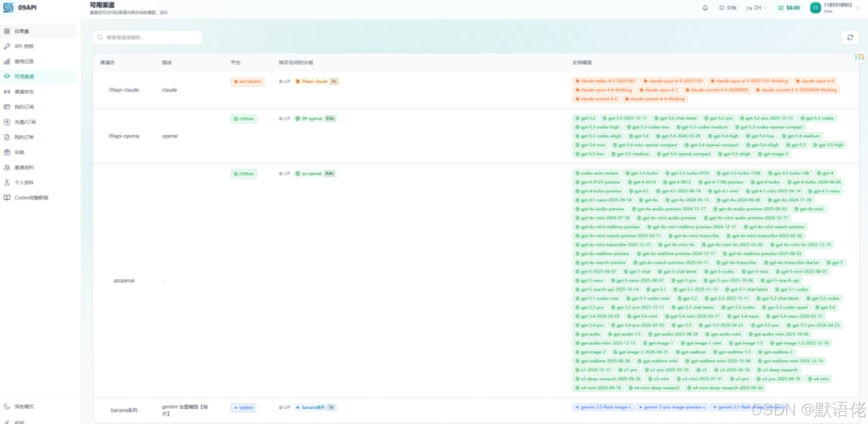
Task: Click the gpt-4o-mini-tts model tag
Action: coord(676,244)
